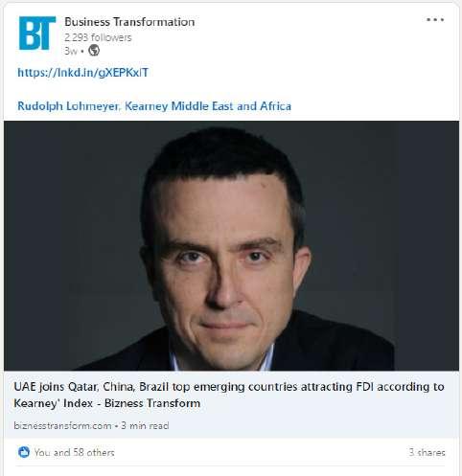This screenshot has height=476, width=462.
Task: Open the three-dot post options menu
Action: tap(435, 20)
